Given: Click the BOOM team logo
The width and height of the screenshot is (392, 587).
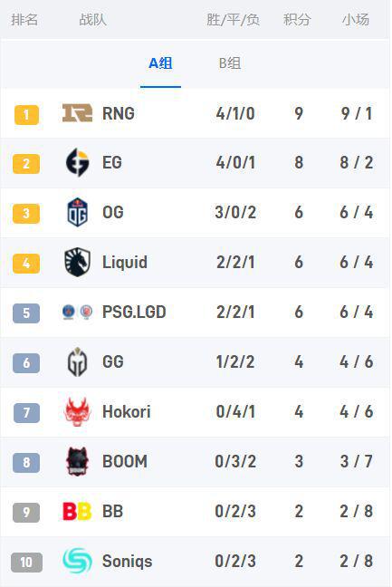Looking at the screenshot, I should click(78, 461).
